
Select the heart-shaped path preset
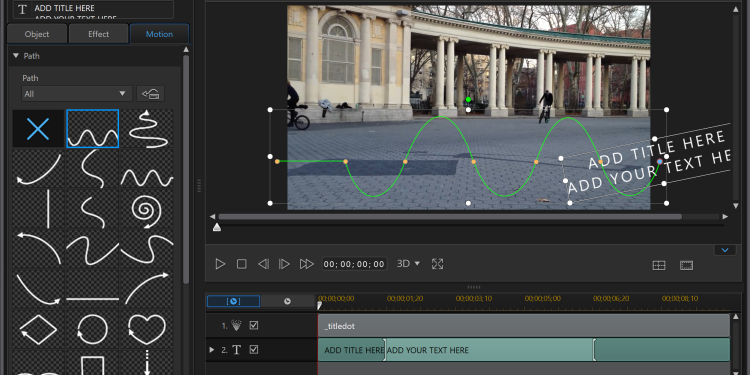[147, 330]
